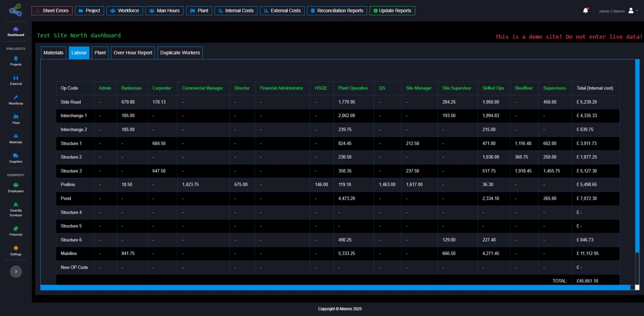
Task: Click the horizontal scrollbar under the table
Action: (x=335, y=288)
